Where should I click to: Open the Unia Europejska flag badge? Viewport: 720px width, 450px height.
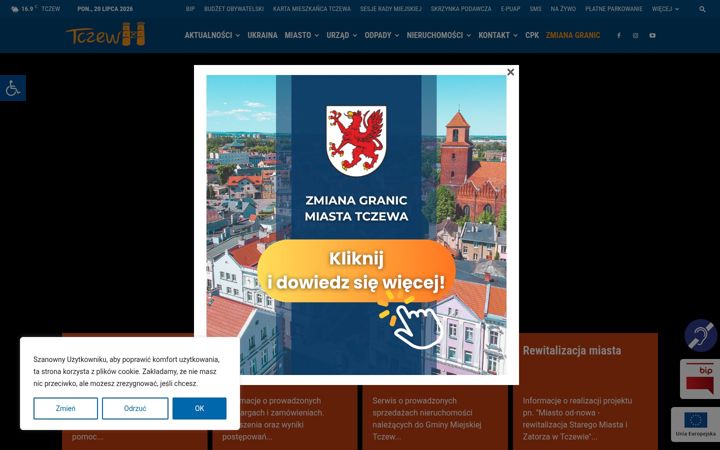click(696, 424)
